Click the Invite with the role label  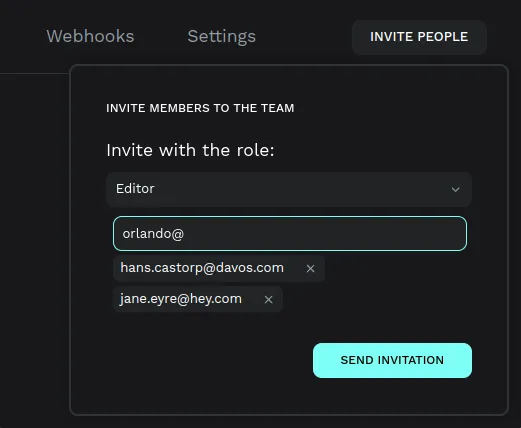(190, 150)
